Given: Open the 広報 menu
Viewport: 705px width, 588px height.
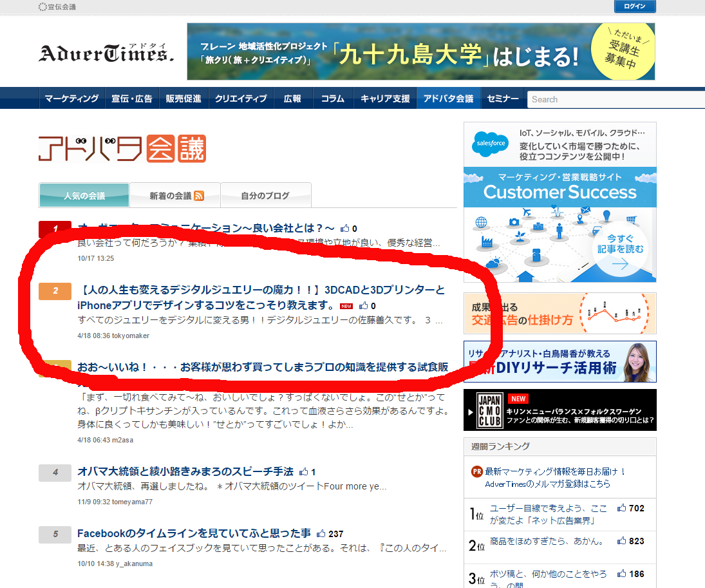Looking at the screenshot, I should tap(293, 99).
